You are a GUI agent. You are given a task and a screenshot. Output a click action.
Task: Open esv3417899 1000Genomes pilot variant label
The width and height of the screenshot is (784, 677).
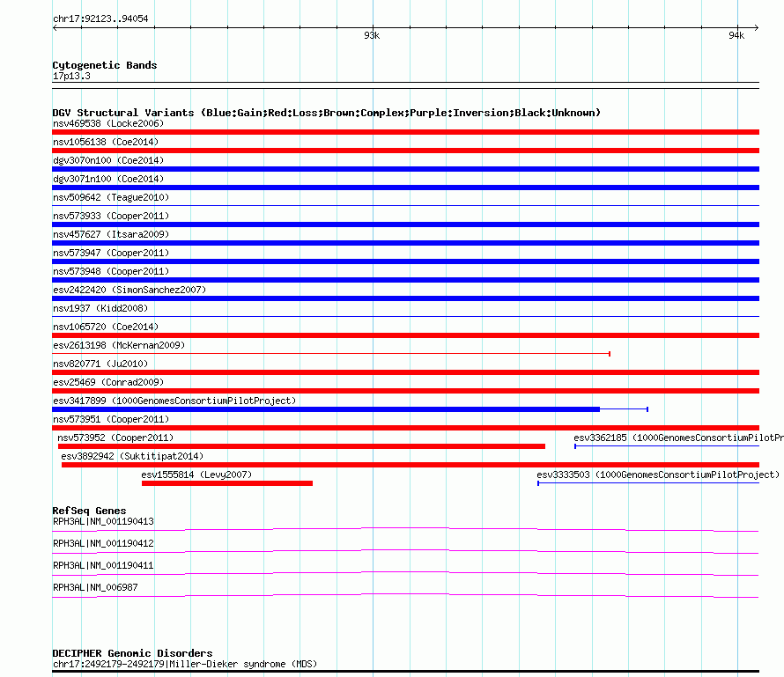174,401
